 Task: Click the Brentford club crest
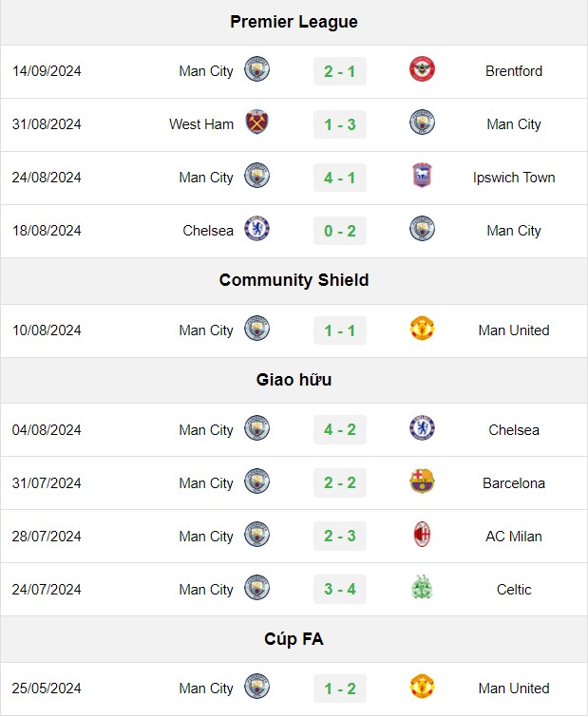(x=422, y=69)
